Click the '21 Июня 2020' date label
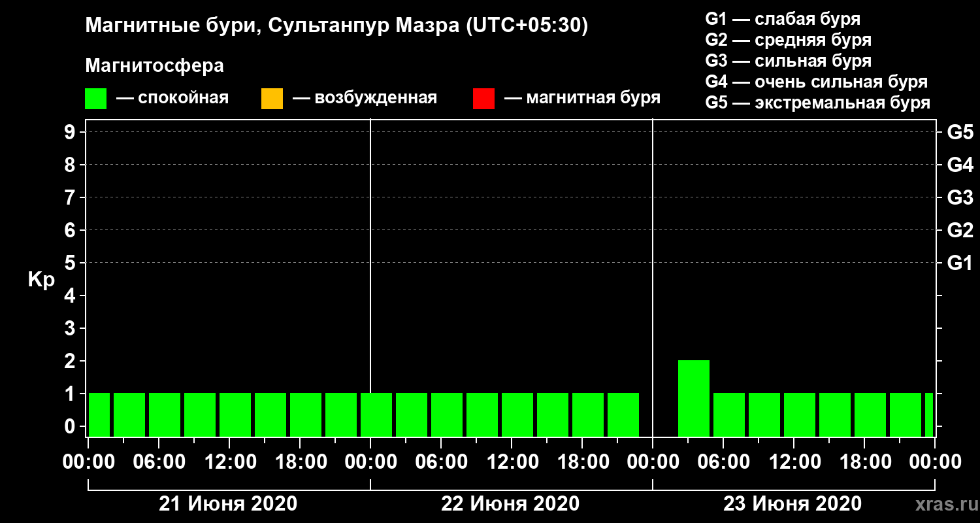This screenshot has height=523, width=980. coord(228,504)
